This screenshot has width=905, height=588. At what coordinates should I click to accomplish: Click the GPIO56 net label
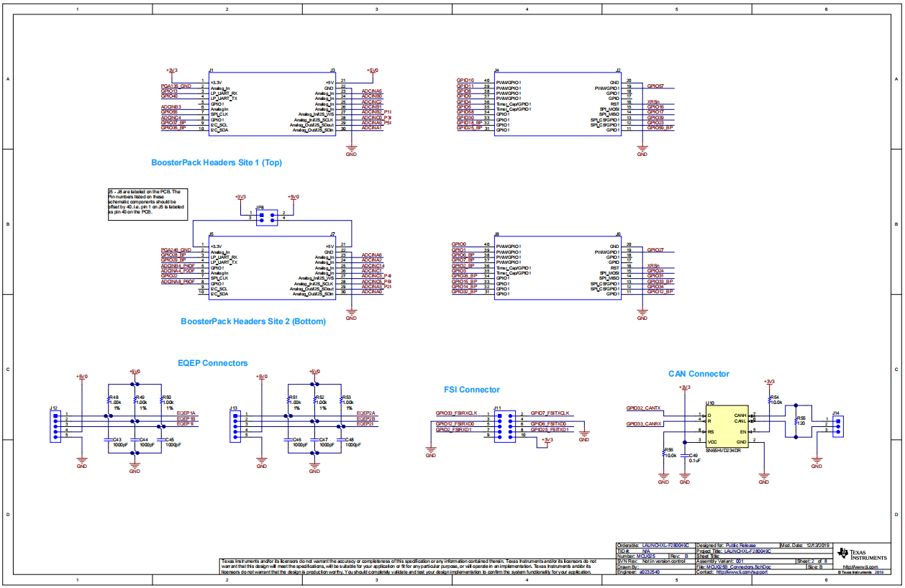[169, 112]
